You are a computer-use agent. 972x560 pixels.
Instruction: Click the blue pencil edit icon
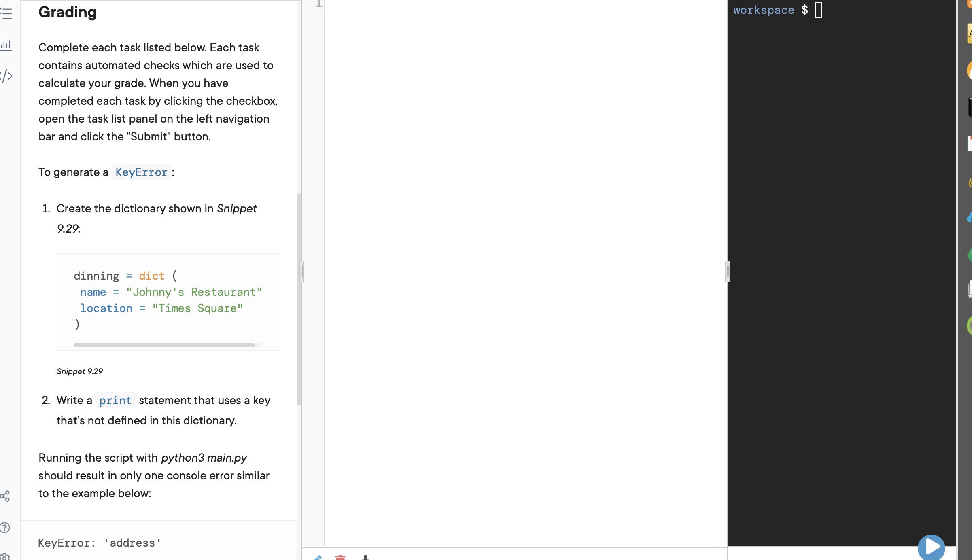coord(318,557)
